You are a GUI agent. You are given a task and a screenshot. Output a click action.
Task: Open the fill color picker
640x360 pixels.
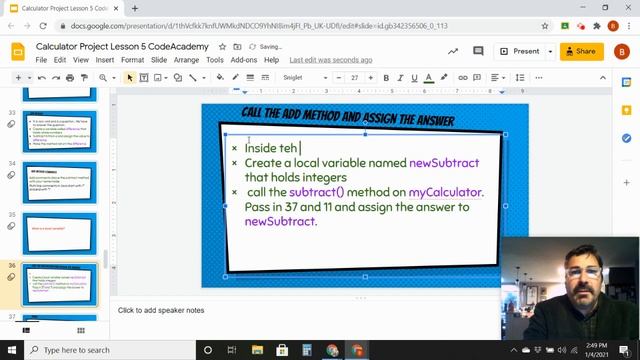(x=220, y=77)
